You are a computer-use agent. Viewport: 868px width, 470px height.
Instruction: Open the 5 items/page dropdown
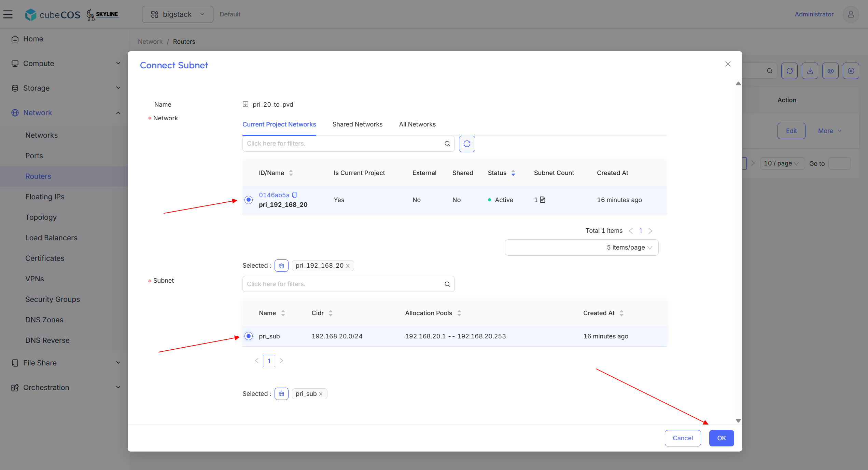[x=582, y=247]
